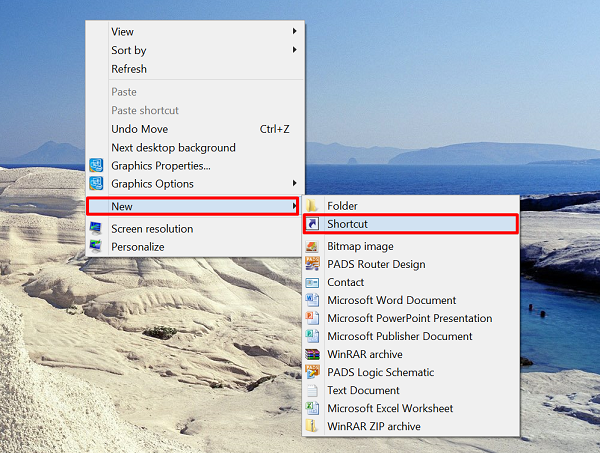Viewport: 600px width, 453px height.
Task: Choose Refresh from the context menu
Action: pos(195,69)
